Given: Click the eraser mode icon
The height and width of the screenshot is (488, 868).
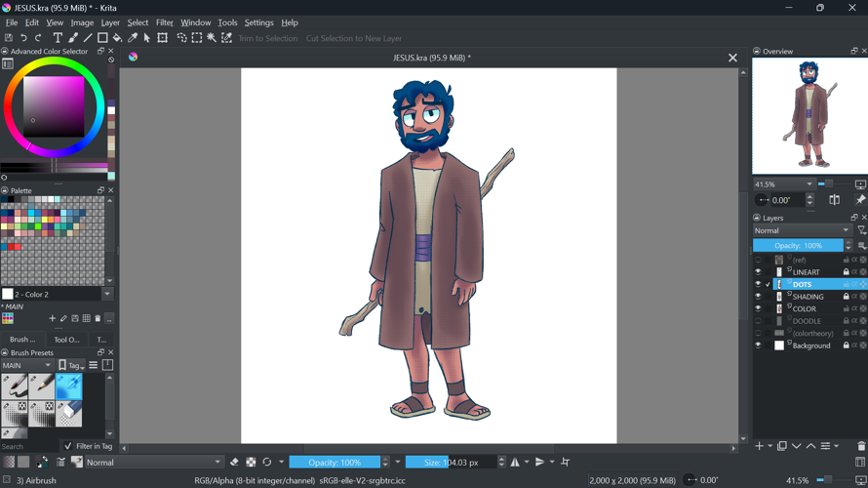Looking at the screenshot, I should coord(234,463).
